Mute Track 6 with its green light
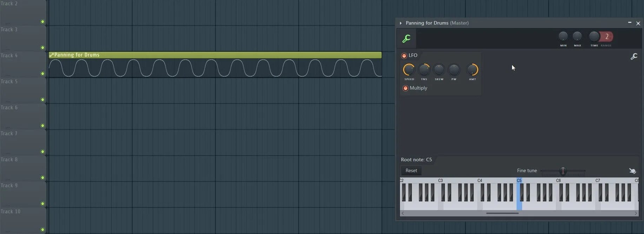Image resolution: width=644 pixels, height=234 pixels. click(x=42, y=126)
